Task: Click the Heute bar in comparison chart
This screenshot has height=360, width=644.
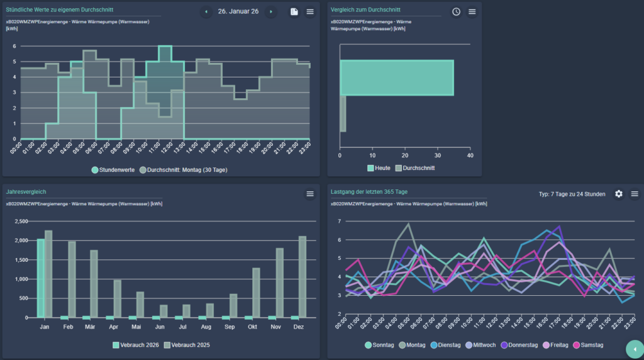Action: coord(397,78)
